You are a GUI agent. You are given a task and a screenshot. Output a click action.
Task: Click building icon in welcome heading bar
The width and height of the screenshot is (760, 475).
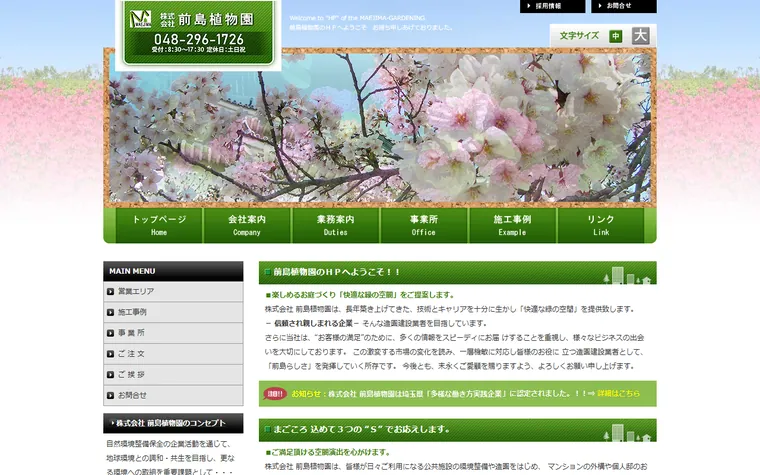click(x=627, y=275)
